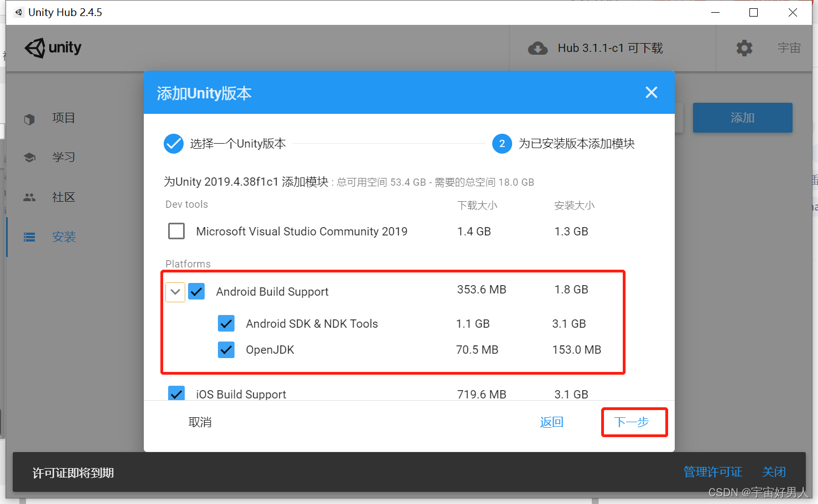The width and height of the screenshot is (818, 504).
Task: Enable Microsoft Visual Studio Community 2019 checkbox
Action: (x=176, y=231)
